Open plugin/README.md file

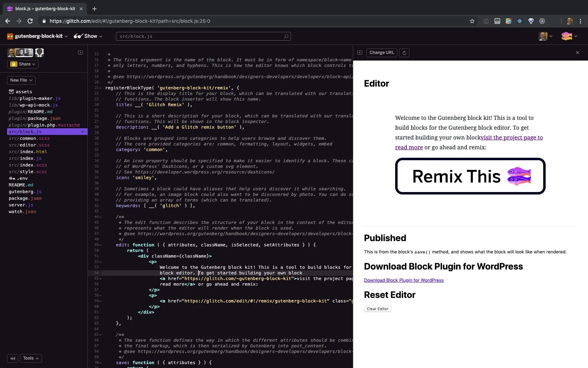click(x=30, y=112)
